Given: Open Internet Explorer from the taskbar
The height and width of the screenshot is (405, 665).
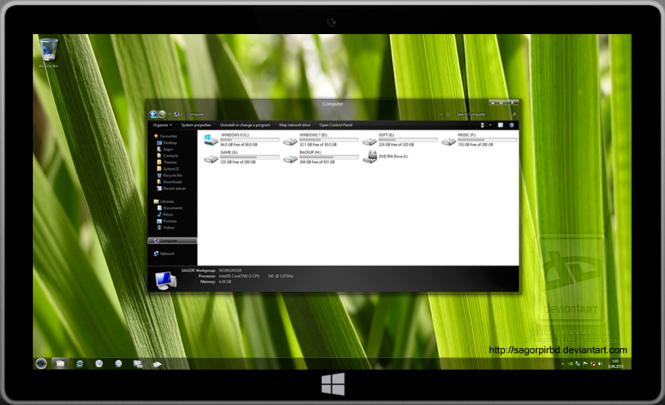Looking at the screenshot, I should (x=79, y=363).
